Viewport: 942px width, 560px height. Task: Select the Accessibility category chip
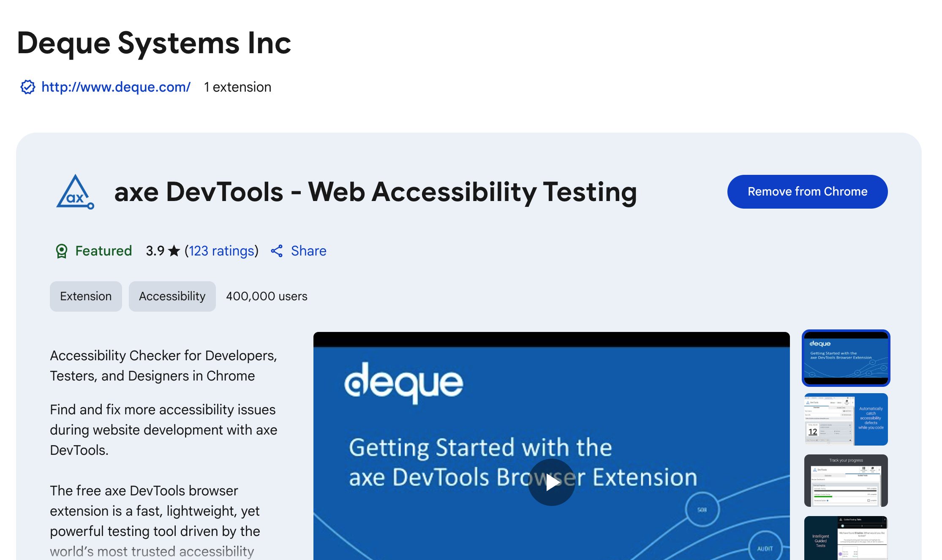click(172, 296)
